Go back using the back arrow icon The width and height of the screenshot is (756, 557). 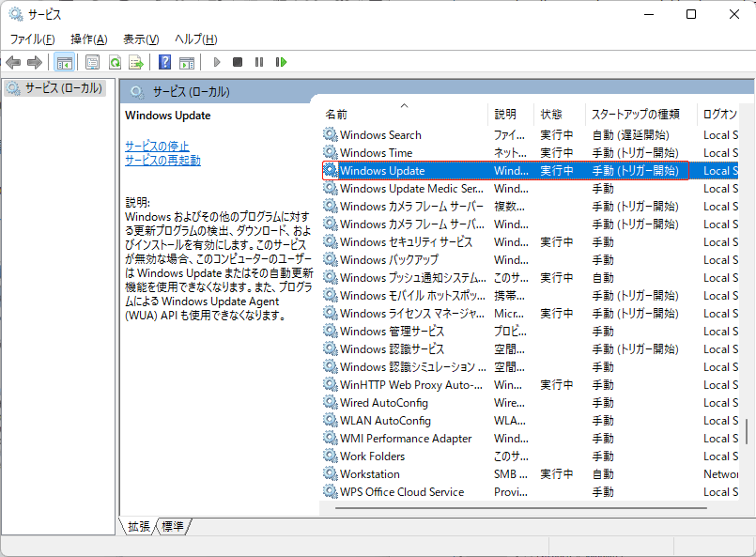[x=13, y=62]
